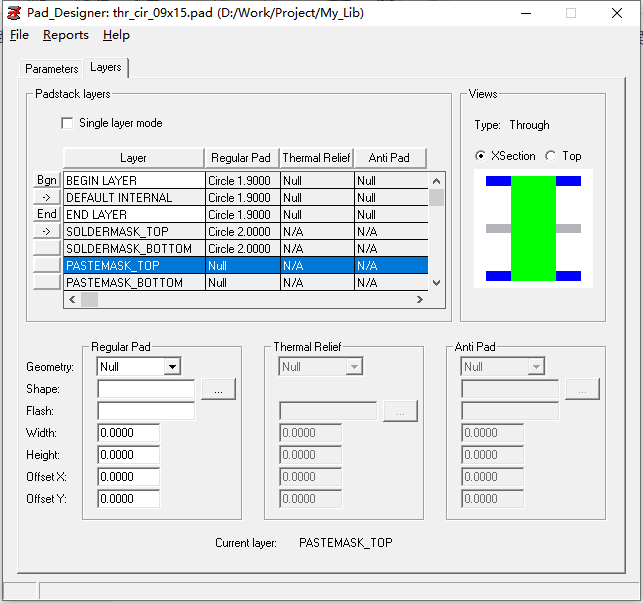Click the Regular Pad Offset Y field

point(129,499)
